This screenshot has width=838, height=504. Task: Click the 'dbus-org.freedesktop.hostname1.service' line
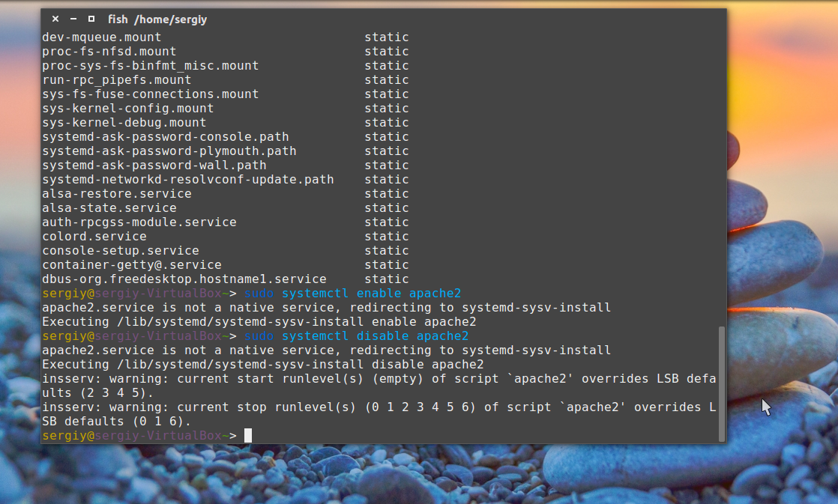tap(184, 279)
